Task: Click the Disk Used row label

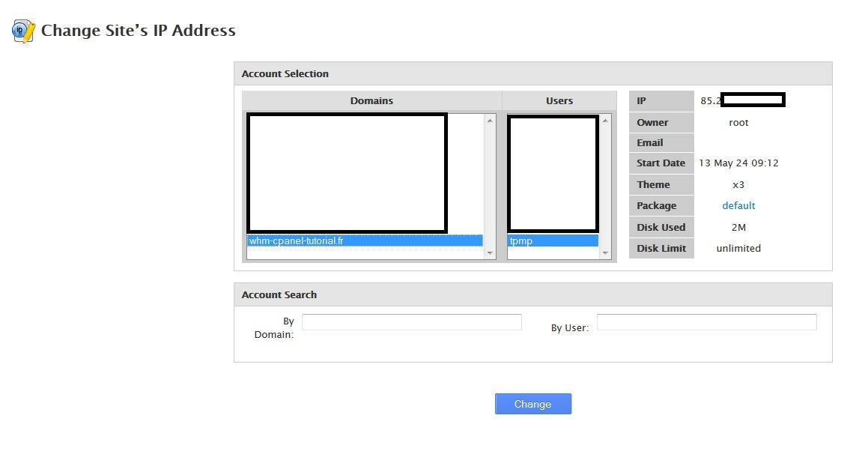Action: pyautogui.click(x=661, y=227)
